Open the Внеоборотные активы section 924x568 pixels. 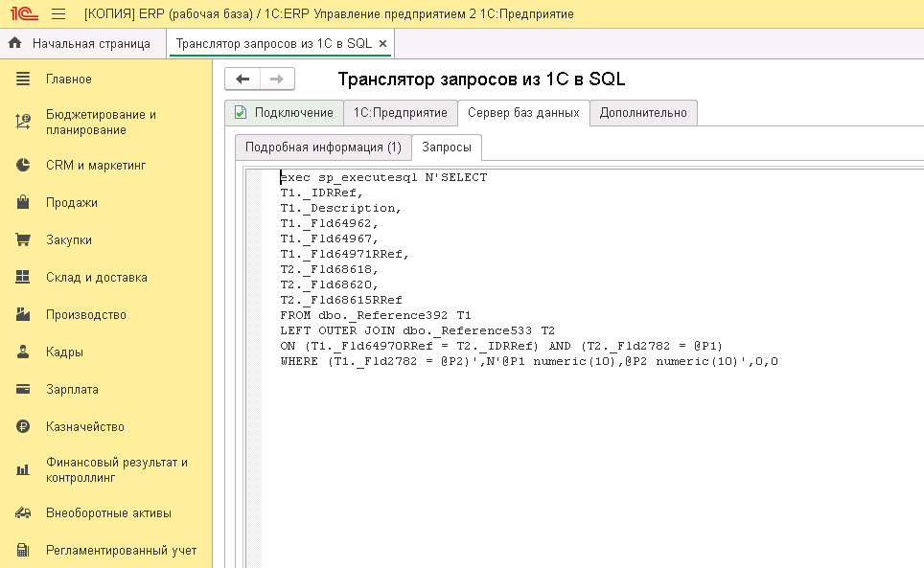coord(108,513)
